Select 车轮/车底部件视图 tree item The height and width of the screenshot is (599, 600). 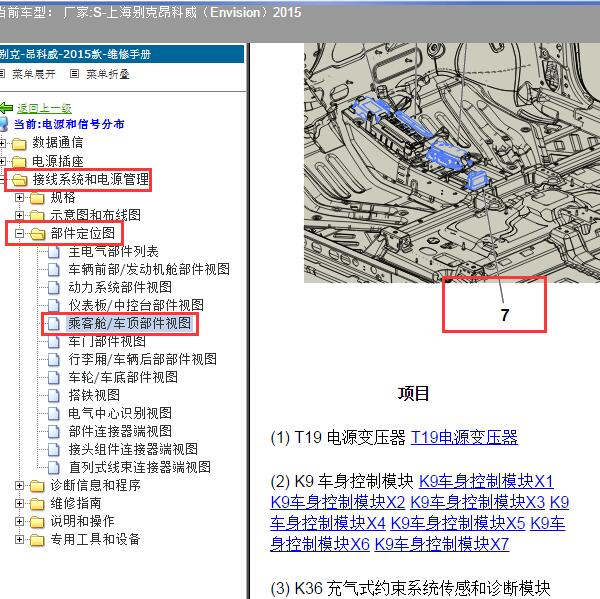[x=123, y=377]
